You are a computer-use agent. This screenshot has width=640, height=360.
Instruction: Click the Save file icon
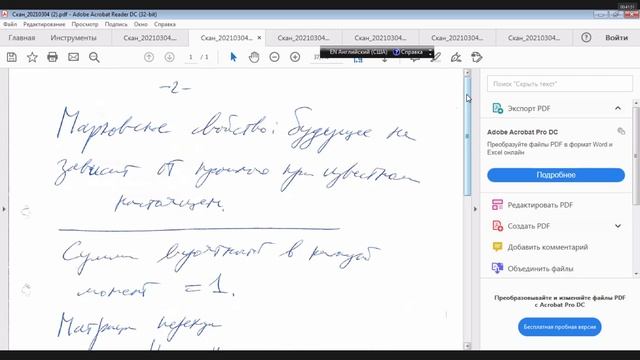(12, 57)
